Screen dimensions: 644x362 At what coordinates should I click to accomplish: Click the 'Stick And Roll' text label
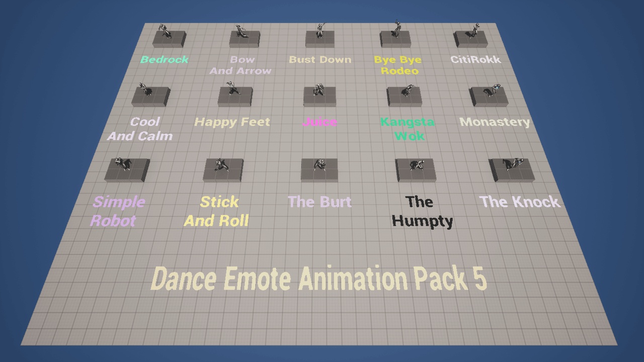(216, 211)
